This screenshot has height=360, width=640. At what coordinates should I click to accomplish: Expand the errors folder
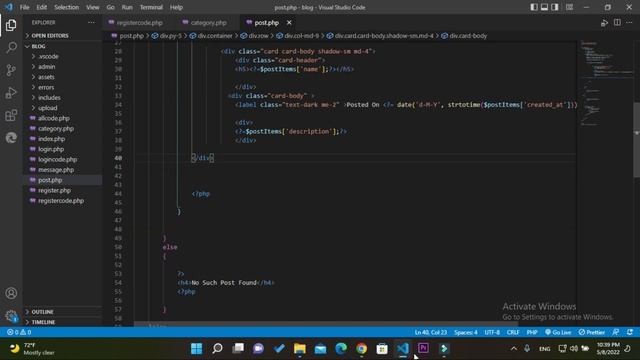click(62, 87)
